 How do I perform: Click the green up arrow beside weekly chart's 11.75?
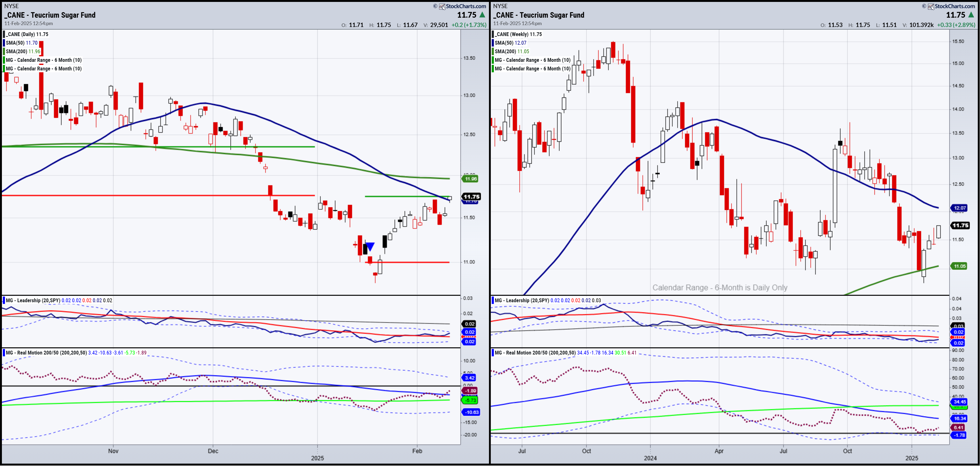point(971,15)
